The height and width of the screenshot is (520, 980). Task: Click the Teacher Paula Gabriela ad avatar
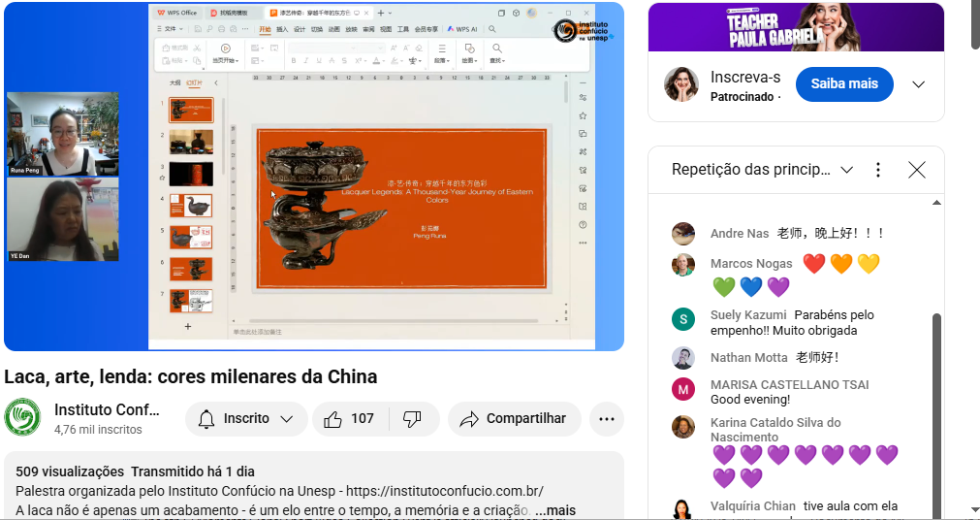click(680, 83)
